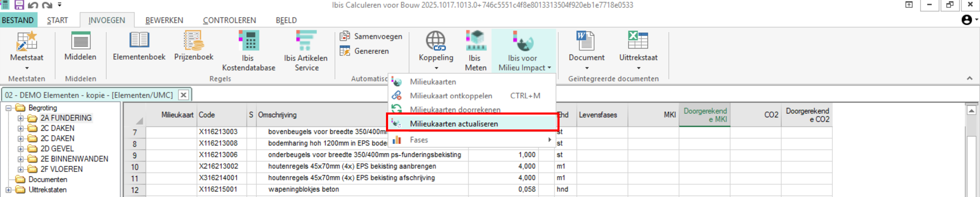The image size is (980, 197).
Task: Switch to the CONTROLEREN ribbon tab
Action: click(x=229, y=20)
